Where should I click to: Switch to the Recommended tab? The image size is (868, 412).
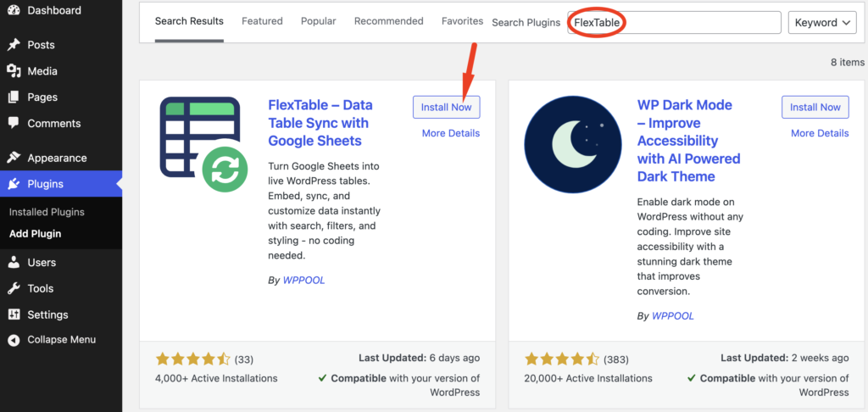pos(388,21)
